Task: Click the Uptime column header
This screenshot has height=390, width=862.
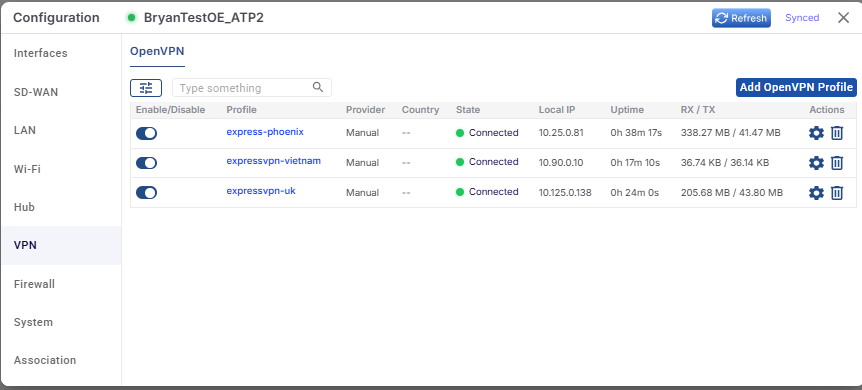Action: (627, 109)
